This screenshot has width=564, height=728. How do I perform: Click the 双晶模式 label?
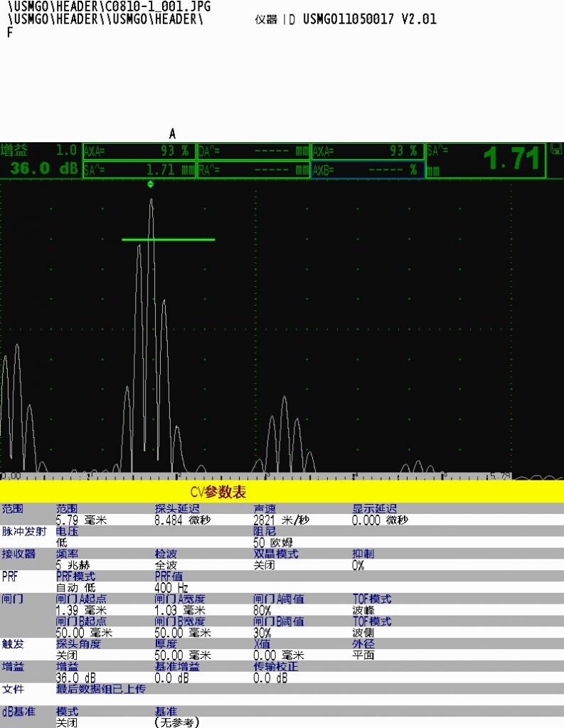(275, 553)
